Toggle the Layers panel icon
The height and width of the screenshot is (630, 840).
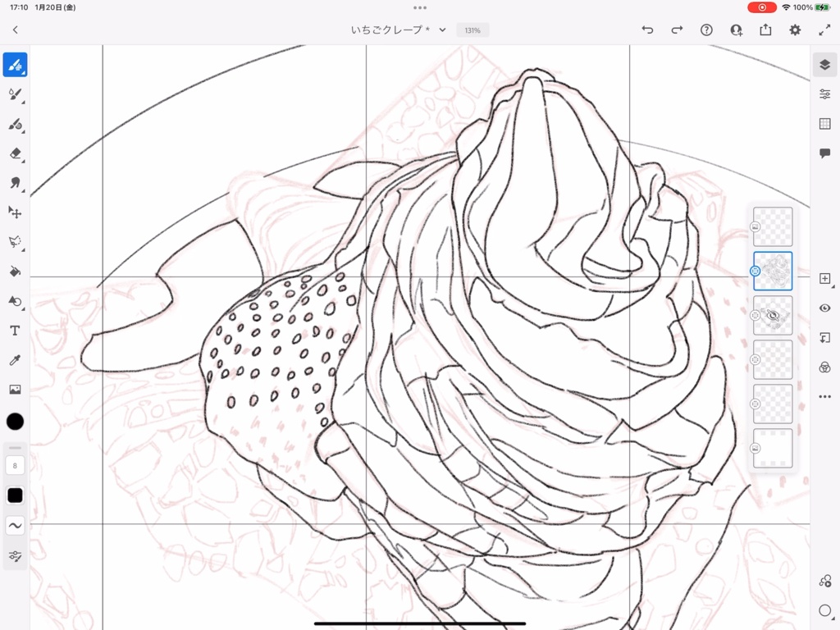825,65
